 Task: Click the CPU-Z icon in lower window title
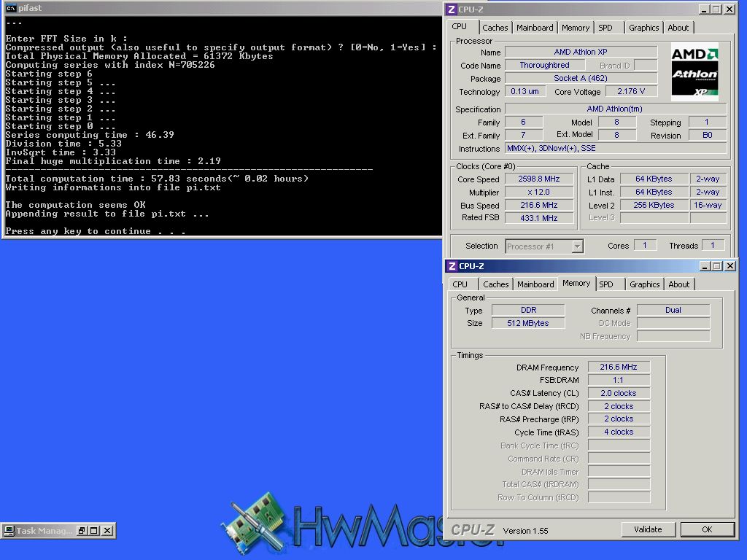(452, 265)
